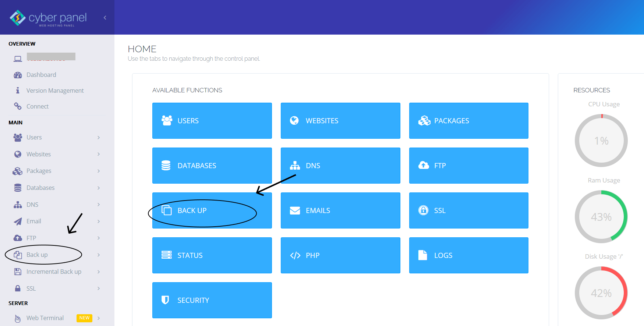The image size is (644, 326).
Task: Click the Back up copy icon in sidebar
Action: point(18,255)
